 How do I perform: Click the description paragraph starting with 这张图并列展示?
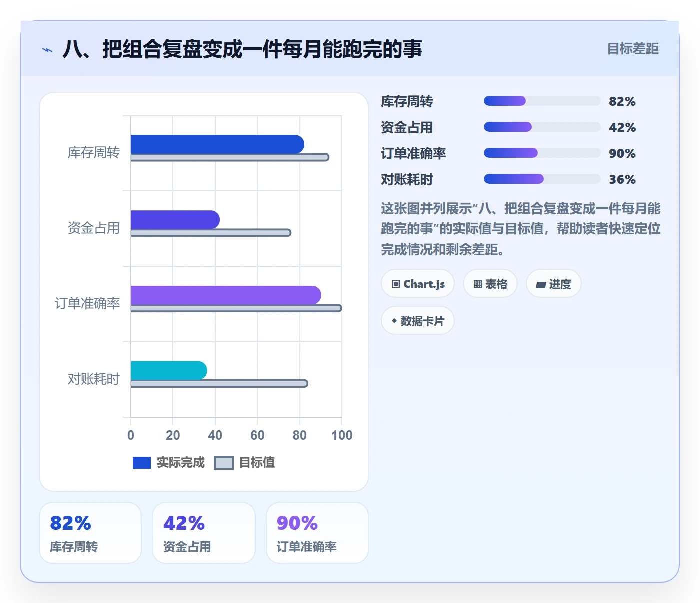(521, 229)
